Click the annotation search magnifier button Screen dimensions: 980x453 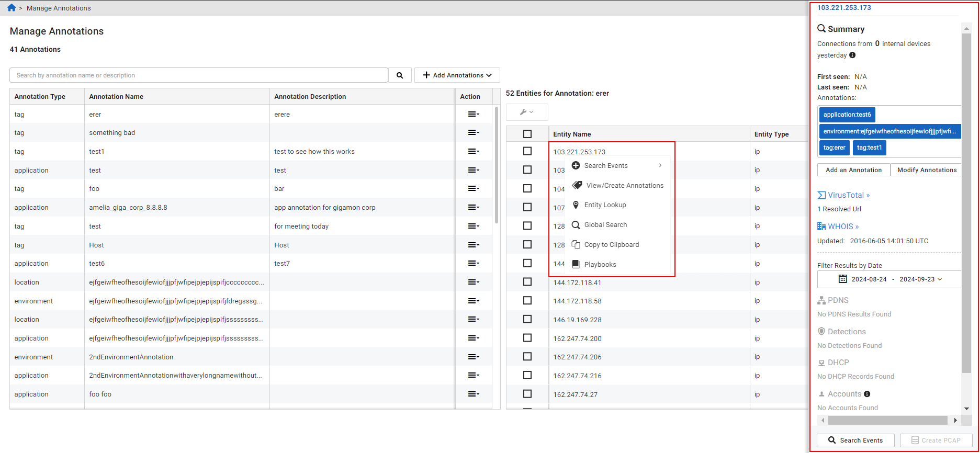pyautogui.click(x=400, y=75)
